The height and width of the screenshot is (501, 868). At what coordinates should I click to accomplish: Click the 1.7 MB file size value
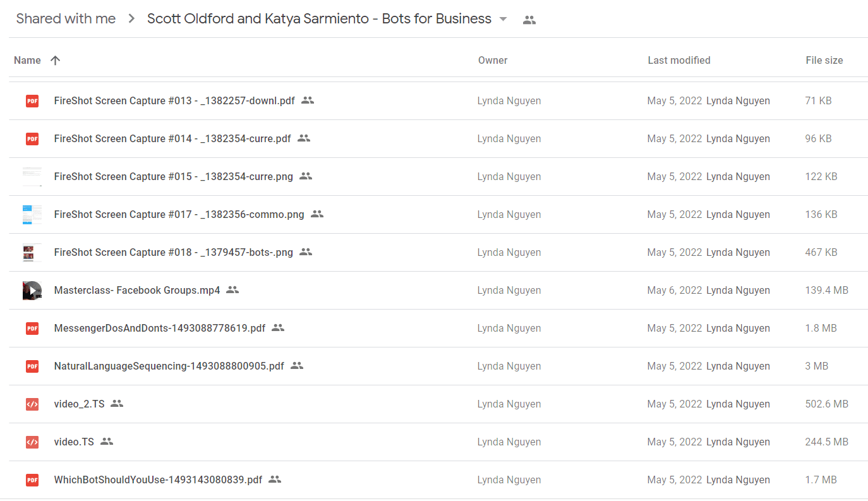(821, 480)
